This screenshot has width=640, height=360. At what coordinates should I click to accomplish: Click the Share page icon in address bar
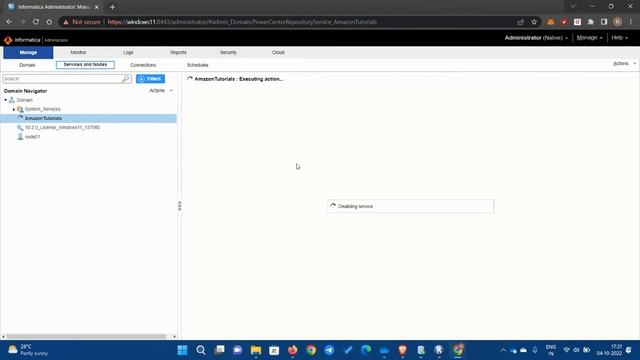coord(520,22)
